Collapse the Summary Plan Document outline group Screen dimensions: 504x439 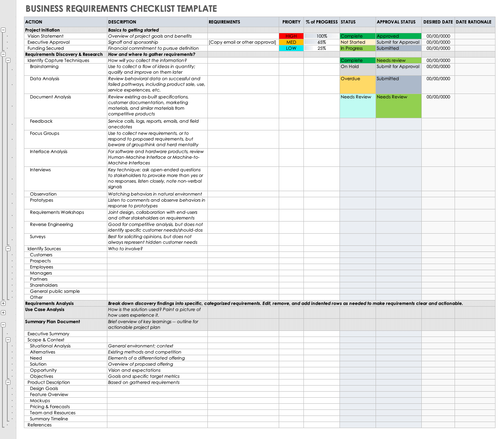[3, 324]
